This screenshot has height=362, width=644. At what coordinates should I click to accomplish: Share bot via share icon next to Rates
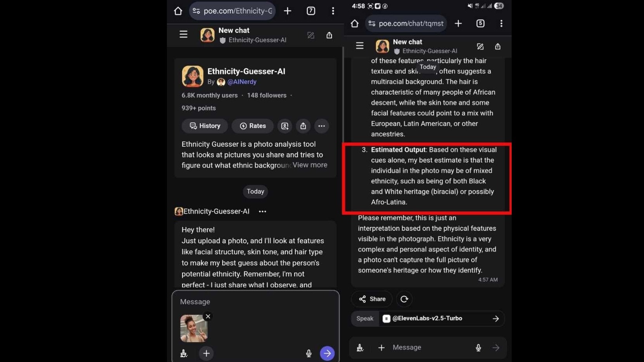click(x=303, y=126)
